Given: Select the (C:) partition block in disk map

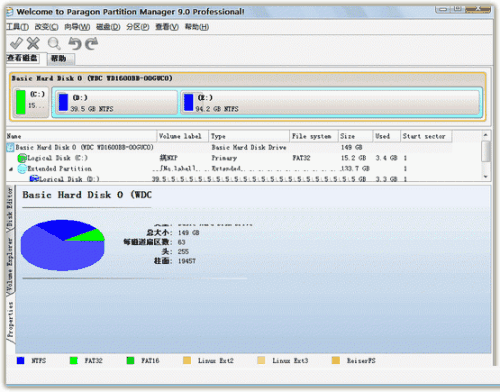Looking at the screenshot, I should tap(31, 102).
